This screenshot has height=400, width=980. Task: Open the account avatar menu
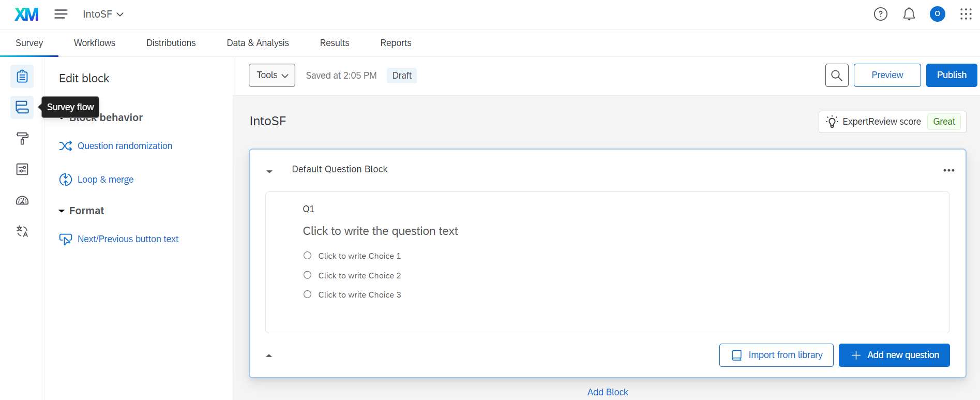[937, 14]
